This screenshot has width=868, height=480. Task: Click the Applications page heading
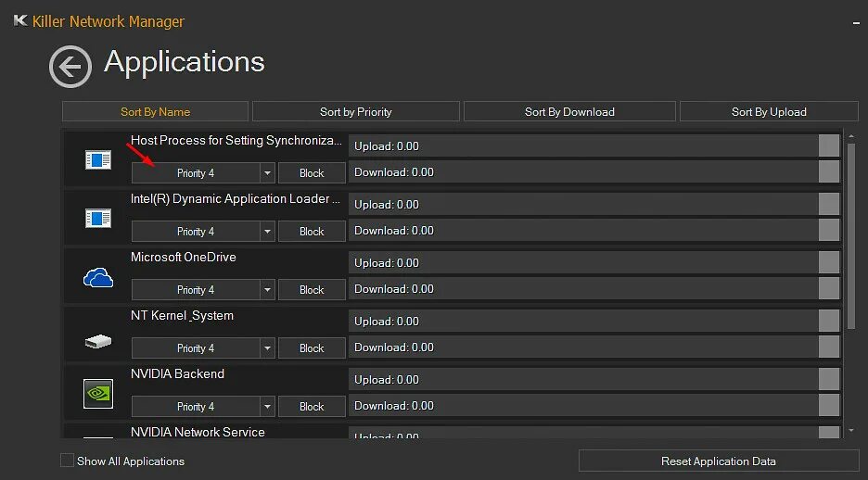coord(185,61)
